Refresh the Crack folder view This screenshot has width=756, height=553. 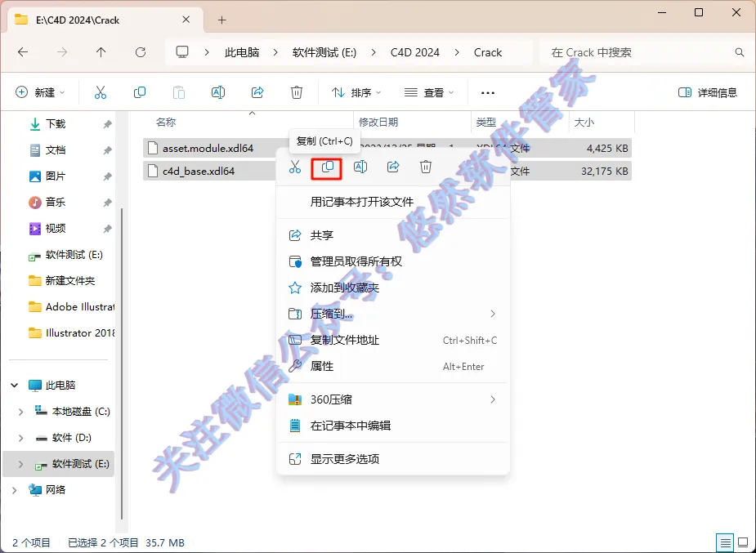[x=141, y=52]
